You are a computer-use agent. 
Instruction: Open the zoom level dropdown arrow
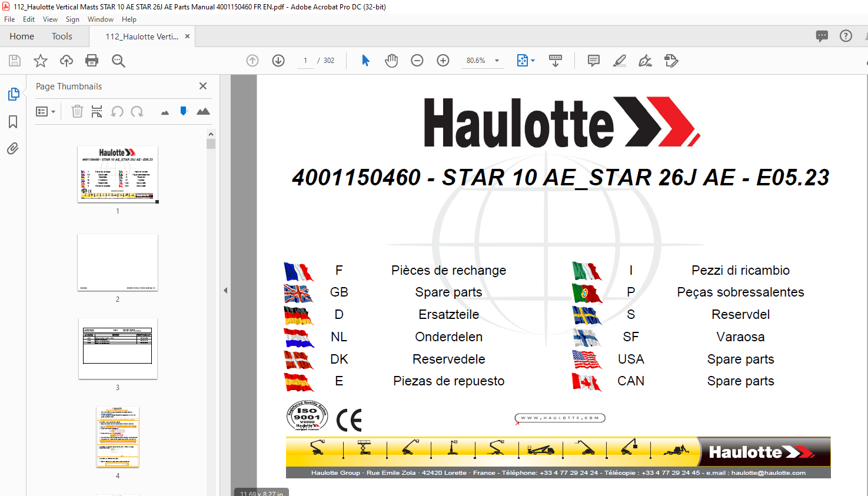click(x=497, y=61)
